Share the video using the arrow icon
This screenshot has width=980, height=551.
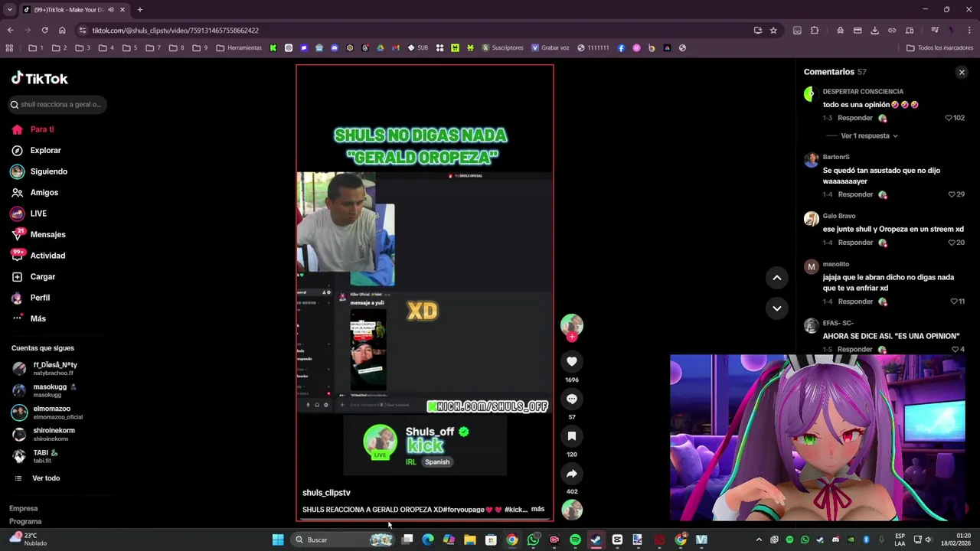tap(572, 474)
